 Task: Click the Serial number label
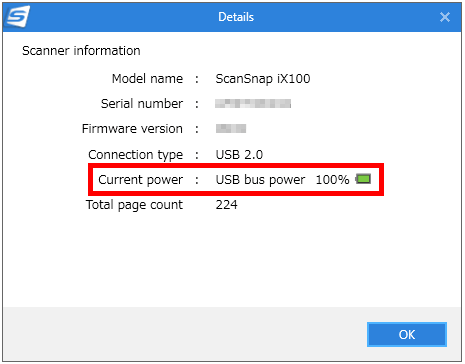(142, 104)
